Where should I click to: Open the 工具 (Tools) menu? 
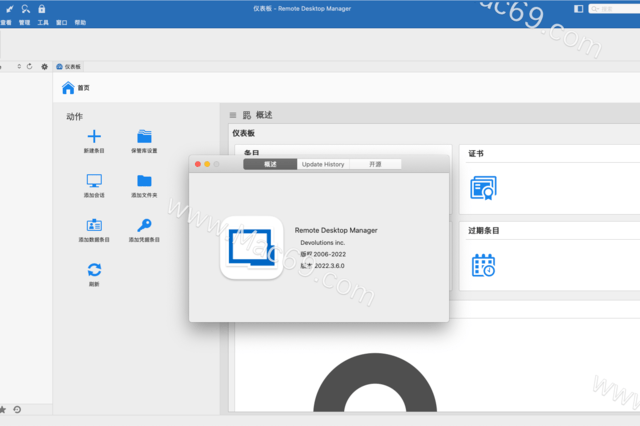[43, 22]
